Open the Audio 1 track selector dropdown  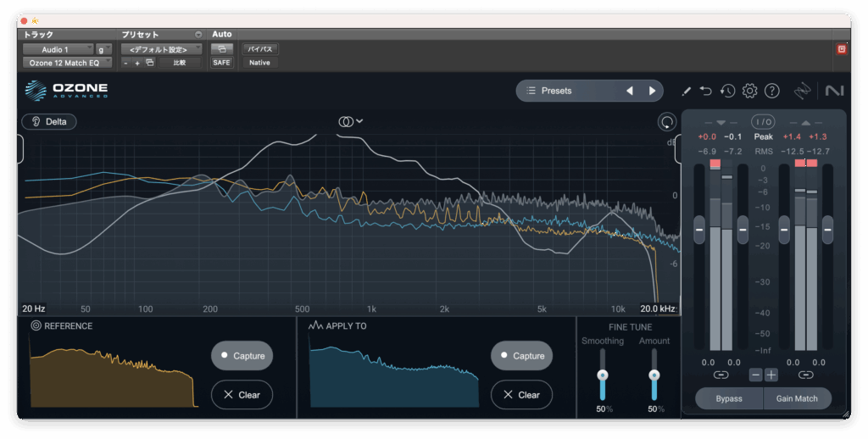click(x=58, y=50)
